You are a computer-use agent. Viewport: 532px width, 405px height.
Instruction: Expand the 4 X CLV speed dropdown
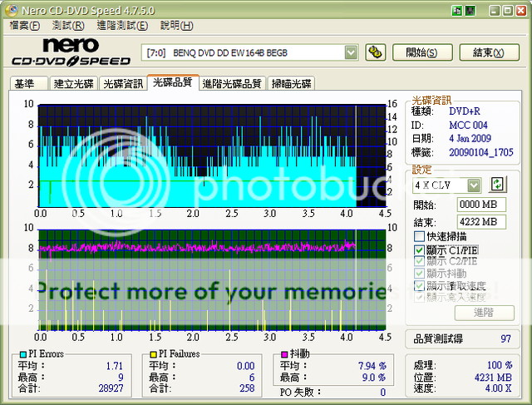(x=474, y=185)
